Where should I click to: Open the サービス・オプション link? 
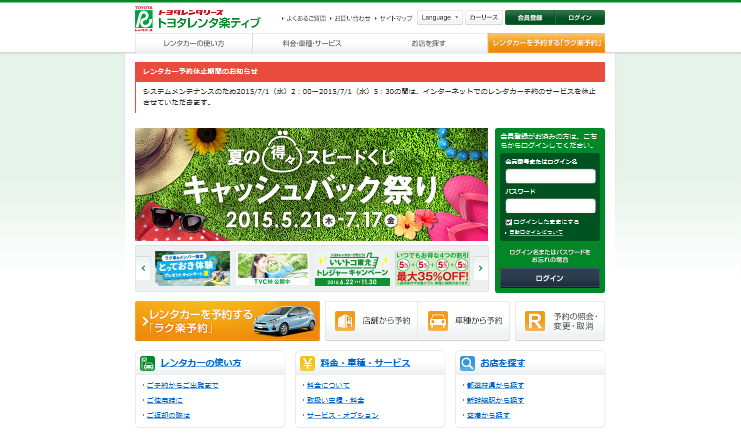pyautogui.click(x=343, y=415)
